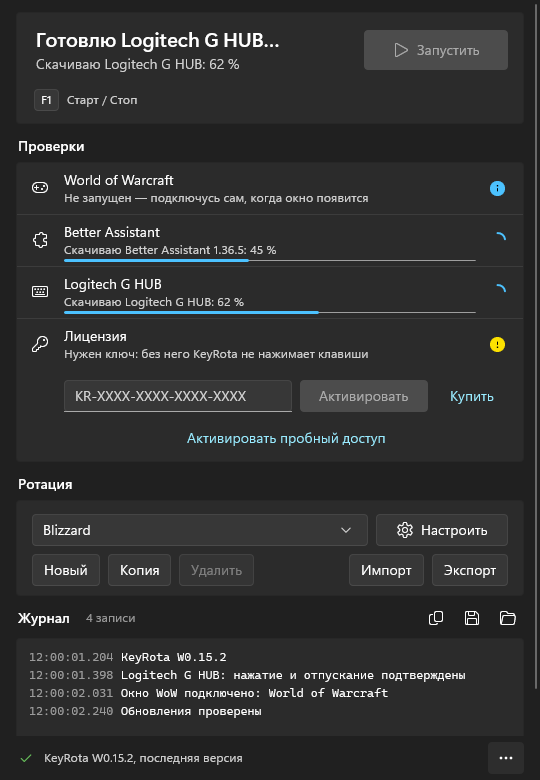
Task: Click the blue info icon for World of Warcraft
Action: [497, 189]
